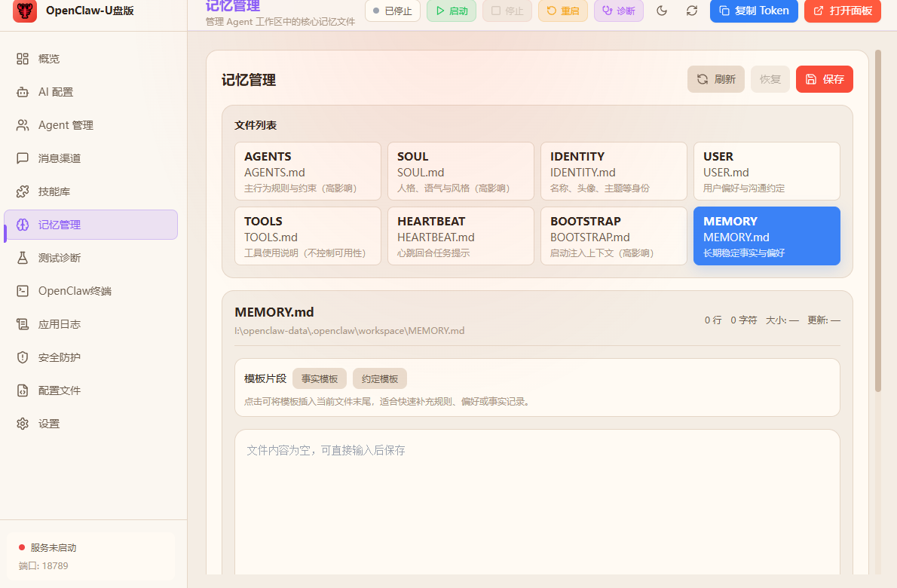Toggle dark mode moon icon
This screenshot has width=897, height=588.
pos(662,11)
